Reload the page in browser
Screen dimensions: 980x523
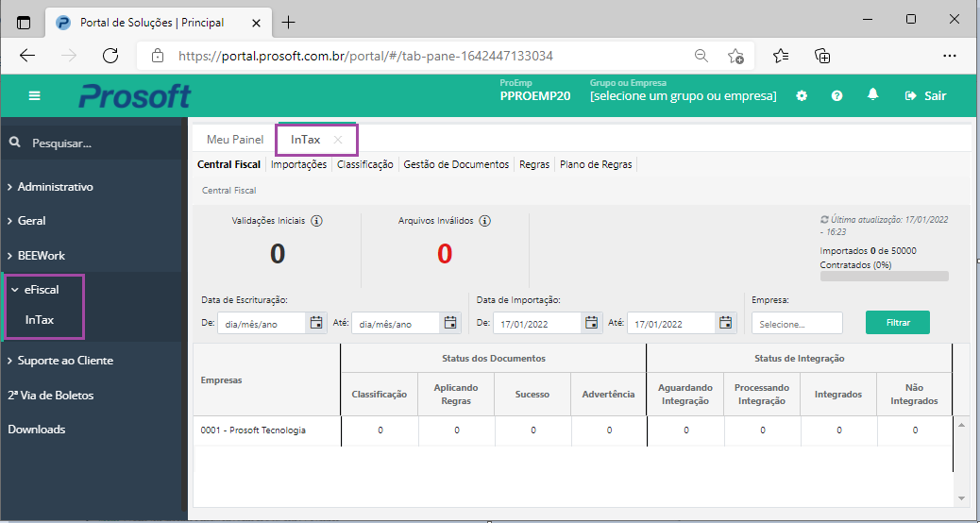pos(110,56)
